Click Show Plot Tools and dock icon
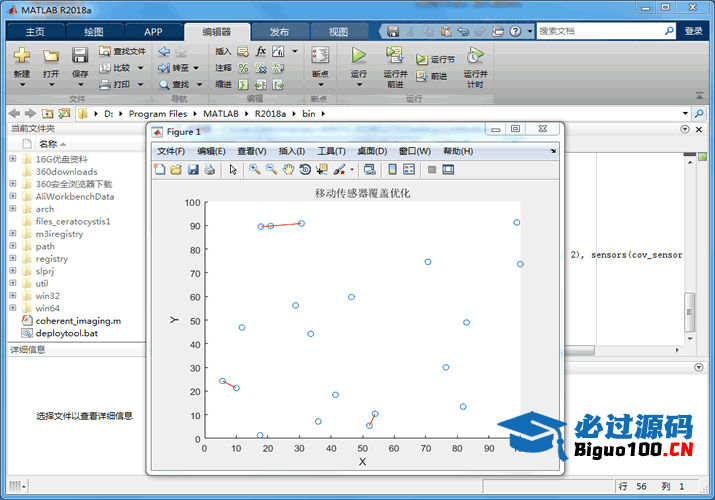 tap(448, 170)
